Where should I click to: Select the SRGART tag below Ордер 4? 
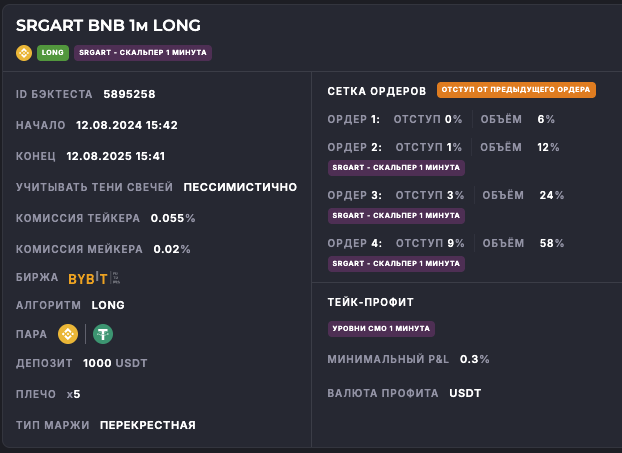[395, 263]
